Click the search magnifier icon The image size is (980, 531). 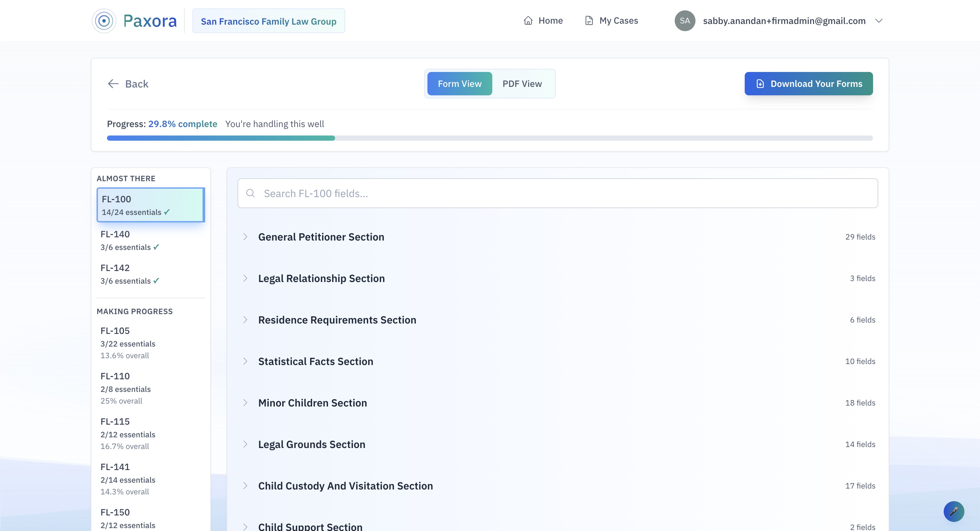click(250, 193)
